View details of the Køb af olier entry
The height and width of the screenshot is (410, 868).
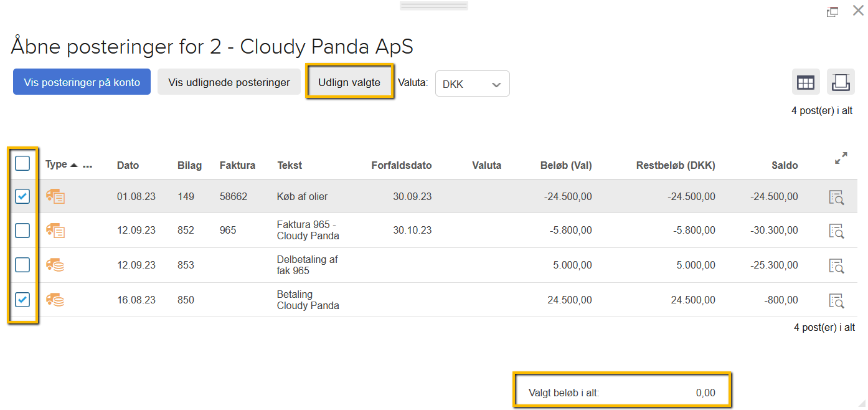point(836,197)
